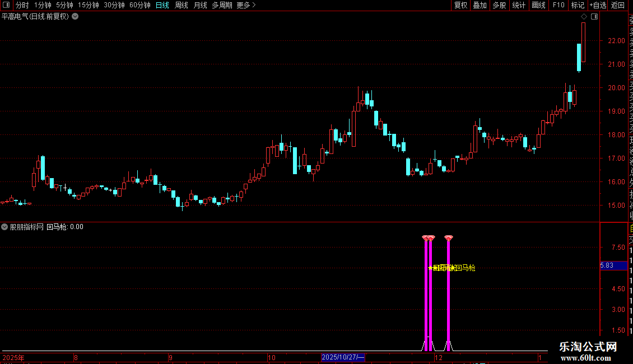Toggle the sidebar panel icon at top-left
The width and height of the screenshot is (633, 364).
[6, 5]
